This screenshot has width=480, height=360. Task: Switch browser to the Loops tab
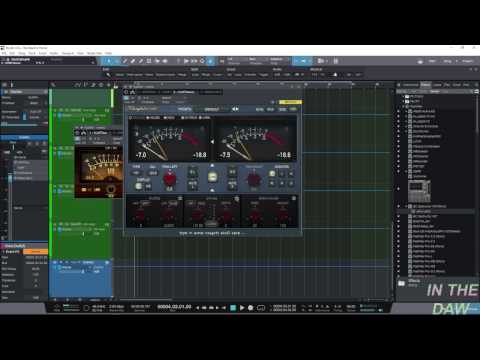click(x=437, y=85)
